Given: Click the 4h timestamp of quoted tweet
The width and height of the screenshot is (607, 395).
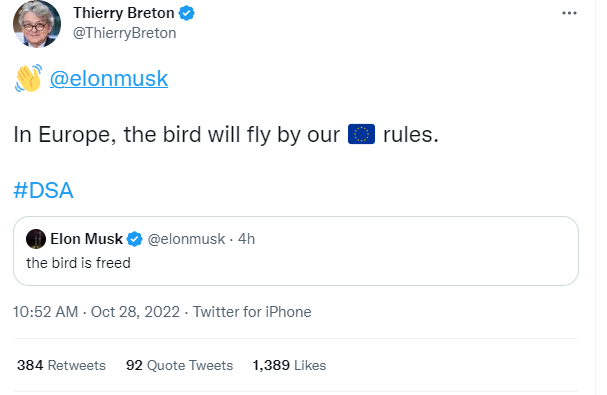Looking at the screenshot, I should (x=246, y=239).
